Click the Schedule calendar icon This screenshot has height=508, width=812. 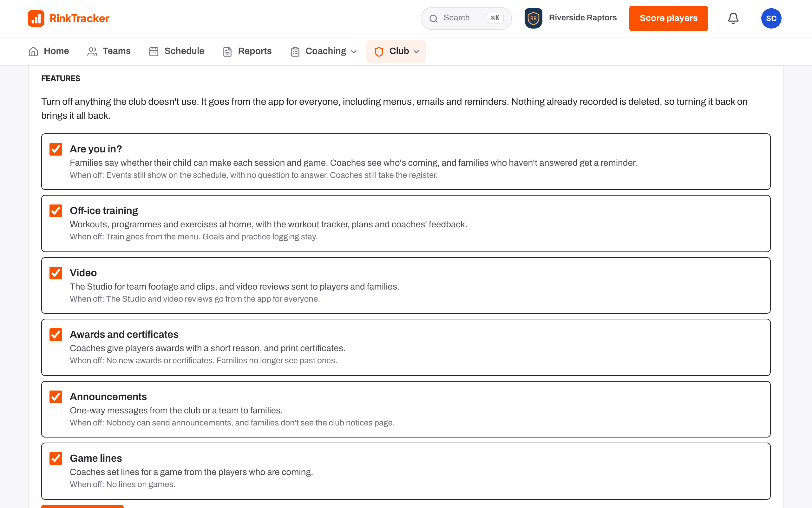click(154, 51)
